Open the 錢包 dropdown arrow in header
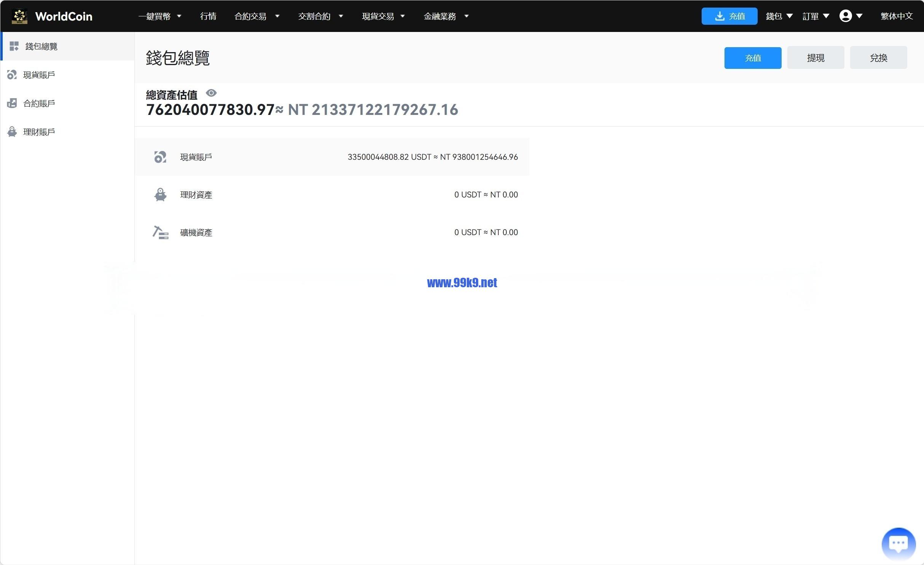Viewport: 924px width, 565px height. point(790,16)
